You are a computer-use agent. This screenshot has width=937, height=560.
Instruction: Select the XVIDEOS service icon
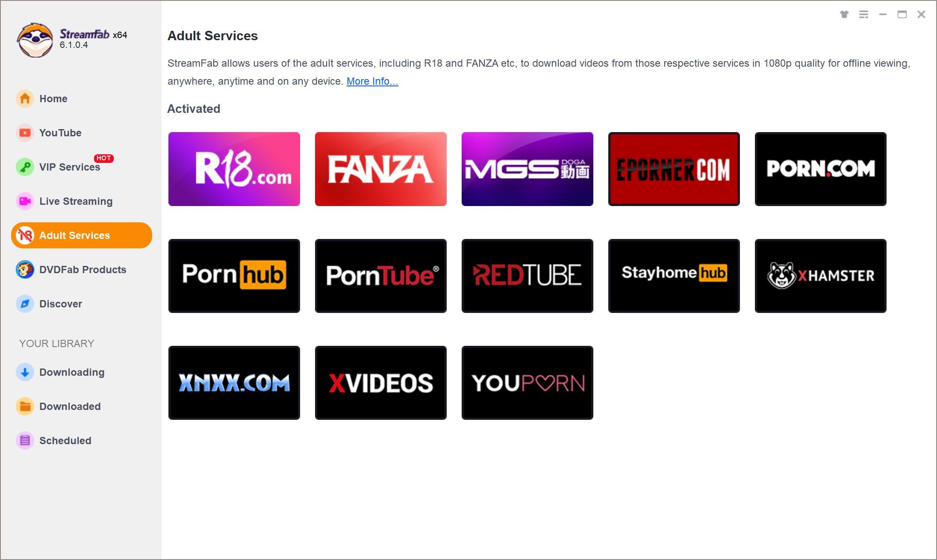point(380,383)
